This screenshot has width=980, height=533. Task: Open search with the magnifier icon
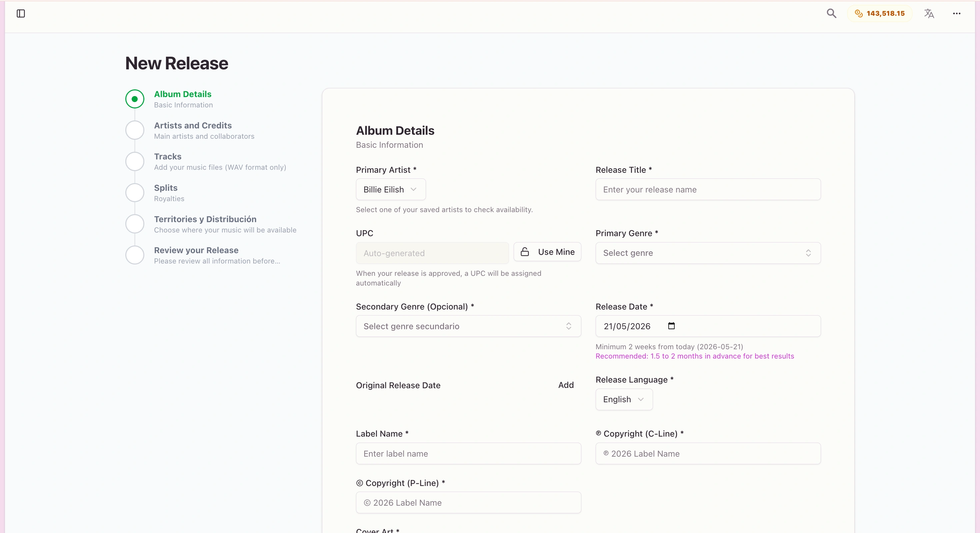[831, 14]
